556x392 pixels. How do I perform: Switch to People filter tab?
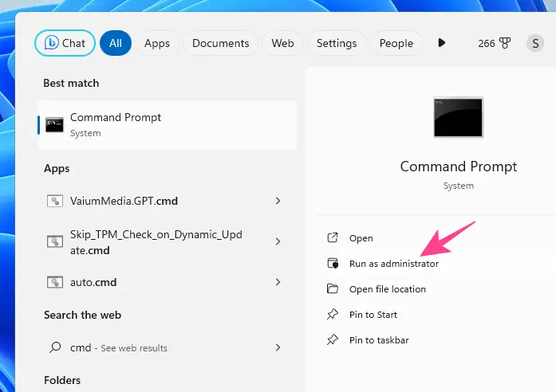click(396, 43)
